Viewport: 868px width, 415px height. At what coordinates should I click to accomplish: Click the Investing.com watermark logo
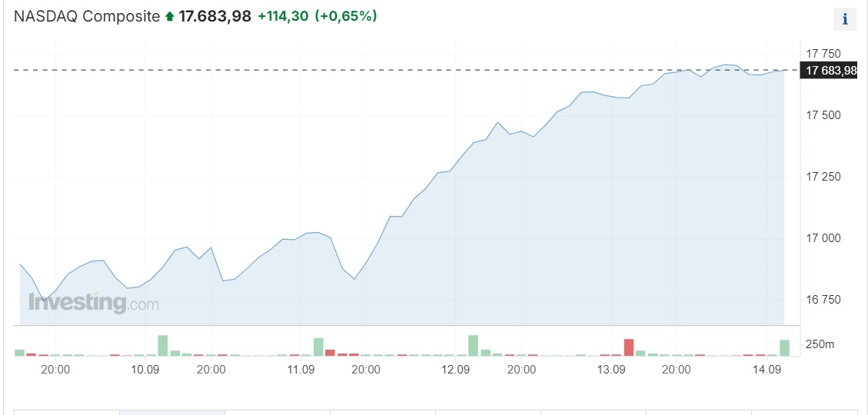[93, 302]
